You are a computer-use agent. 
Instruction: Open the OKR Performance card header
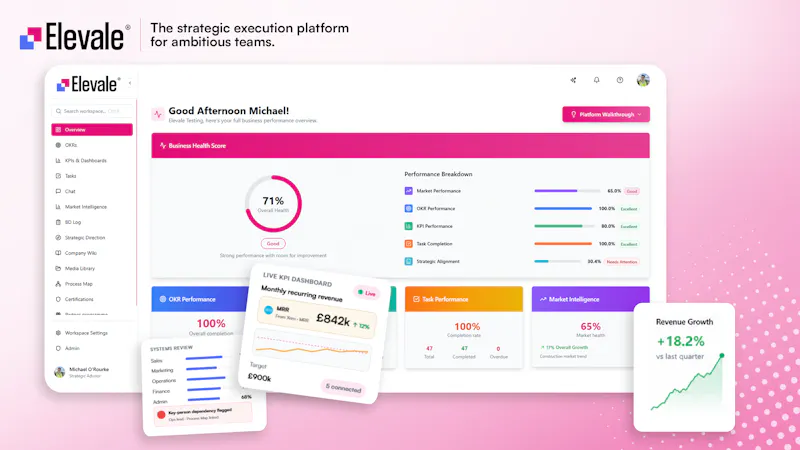tap(200, 299)
